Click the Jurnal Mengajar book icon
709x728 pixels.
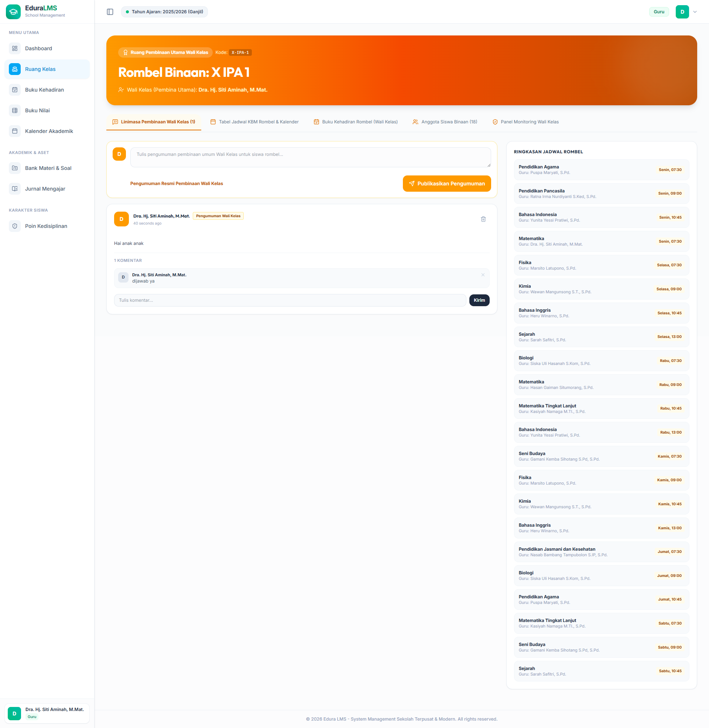[15, 189]
